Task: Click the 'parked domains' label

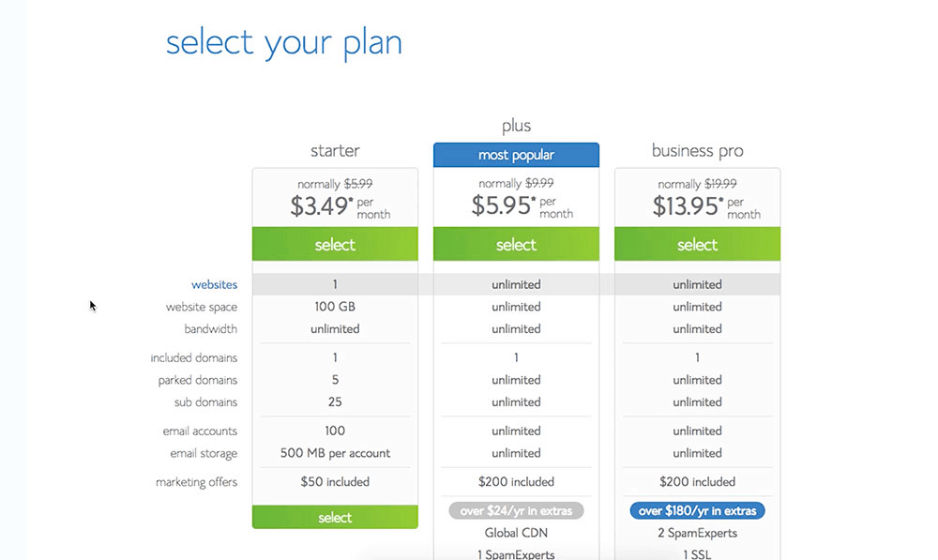Action: [198, 380]
